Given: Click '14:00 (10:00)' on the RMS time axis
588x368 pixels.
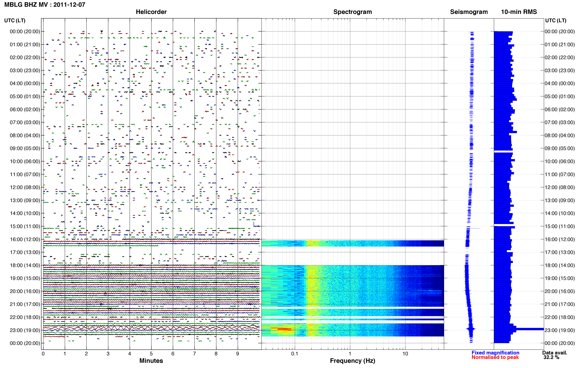Looking at the screenshot, I should [x=560, y=213].
